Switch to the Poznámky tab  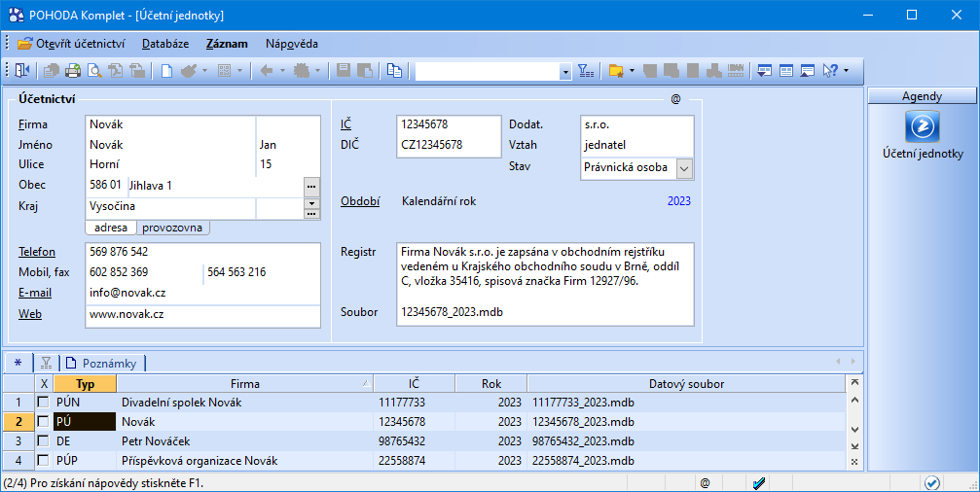103,364
